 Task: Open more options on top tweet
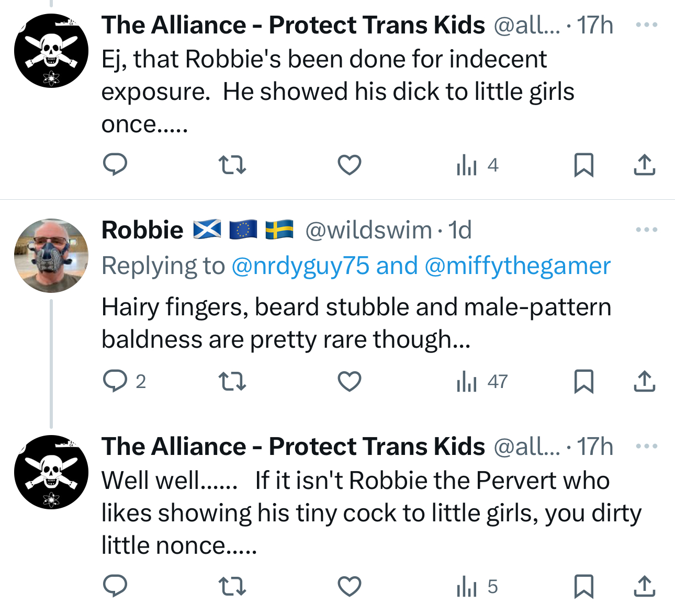click(x=647, y=25)
